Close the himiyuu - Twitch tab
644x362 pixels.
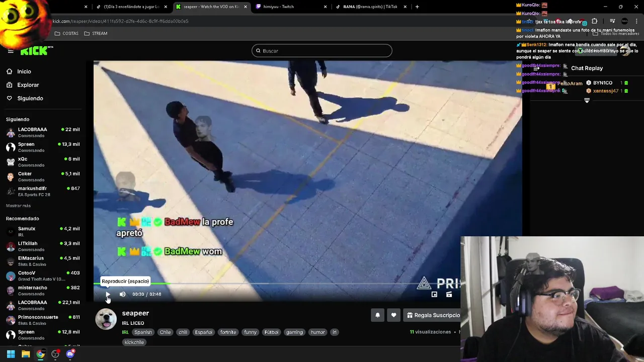325,7
